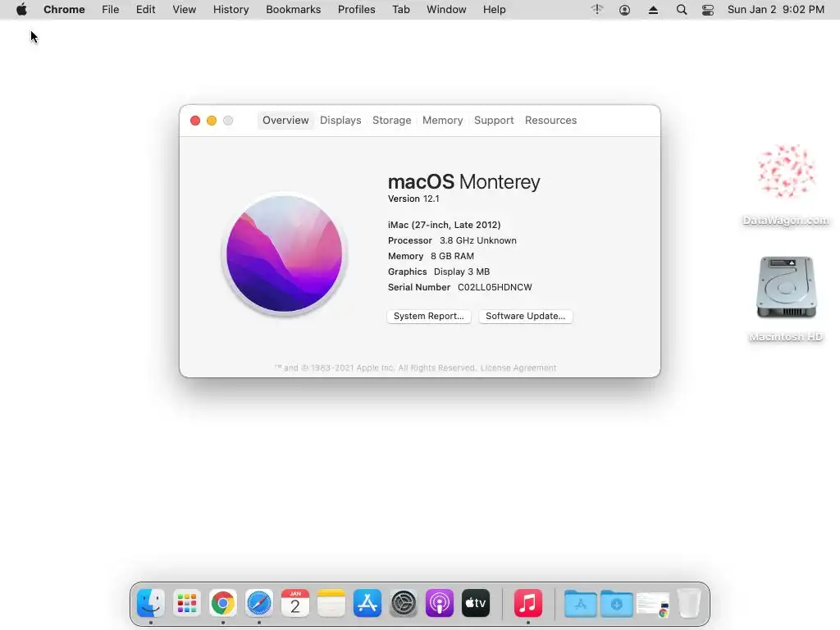
Task: Open the Chrome application menu
Action: 64,10
